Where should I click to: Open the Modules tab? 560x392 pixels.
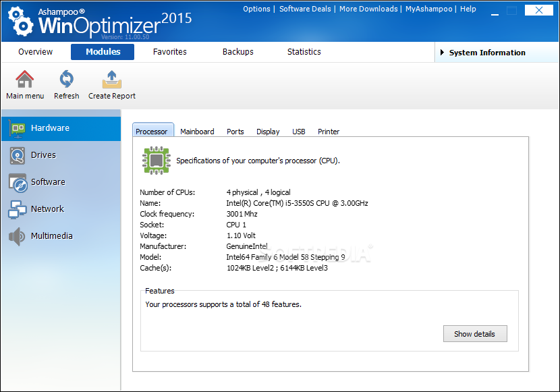[x=103, y=52]
